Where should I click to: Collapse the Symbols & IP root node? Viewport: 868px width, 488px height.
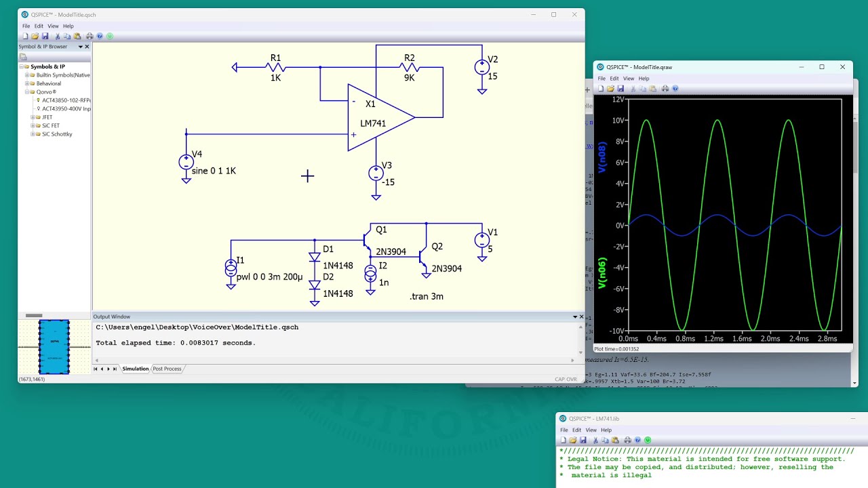point(22,66)
